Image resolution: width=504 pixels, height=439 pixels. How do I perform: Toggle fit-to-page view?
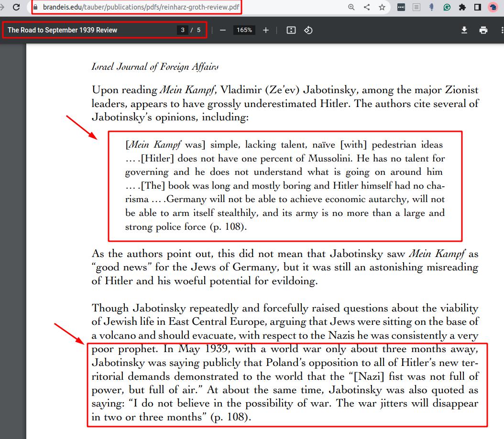pos(291,30)
